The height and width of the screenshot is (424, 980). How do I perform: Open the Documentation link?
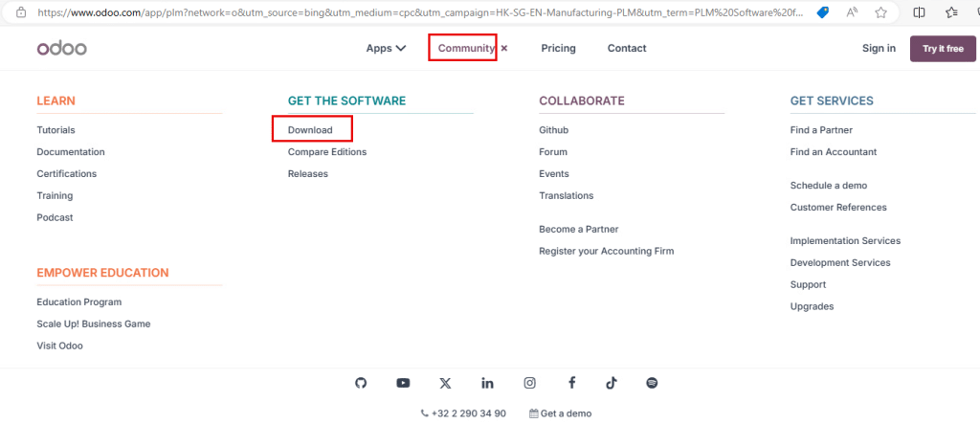[71, 152]
